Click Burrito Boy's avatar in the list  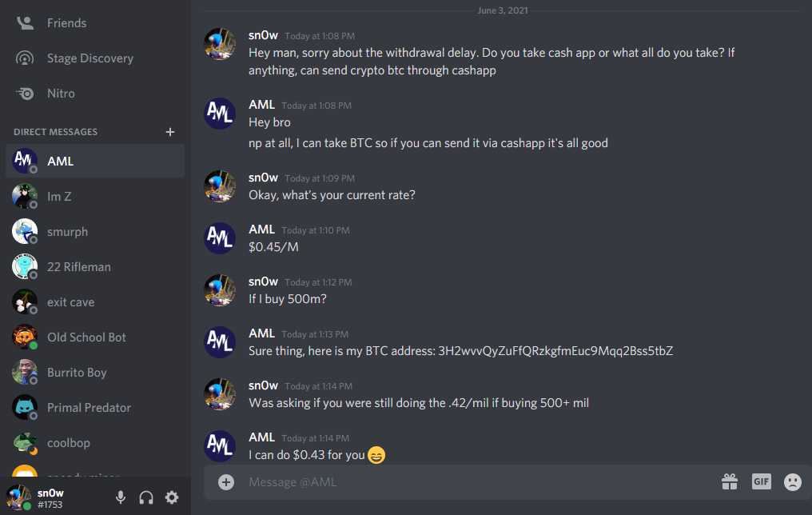(x=25, y=372)
